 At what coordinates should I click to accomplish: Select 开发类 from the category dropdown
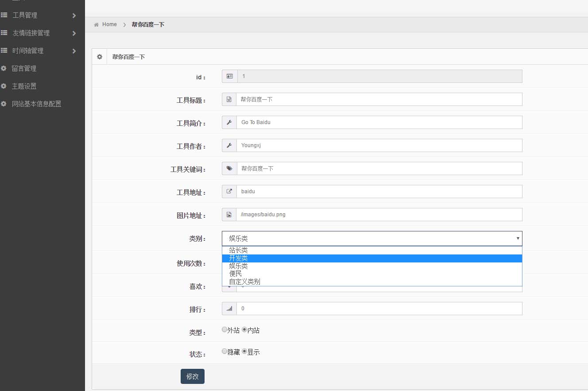(x=239, y=258)
